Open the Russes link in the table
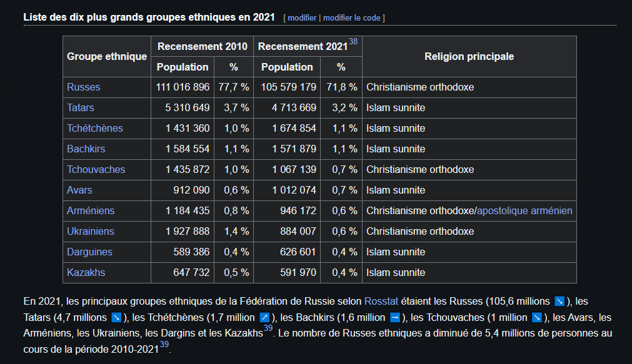The image size is (632, 364). pos(83,87)
